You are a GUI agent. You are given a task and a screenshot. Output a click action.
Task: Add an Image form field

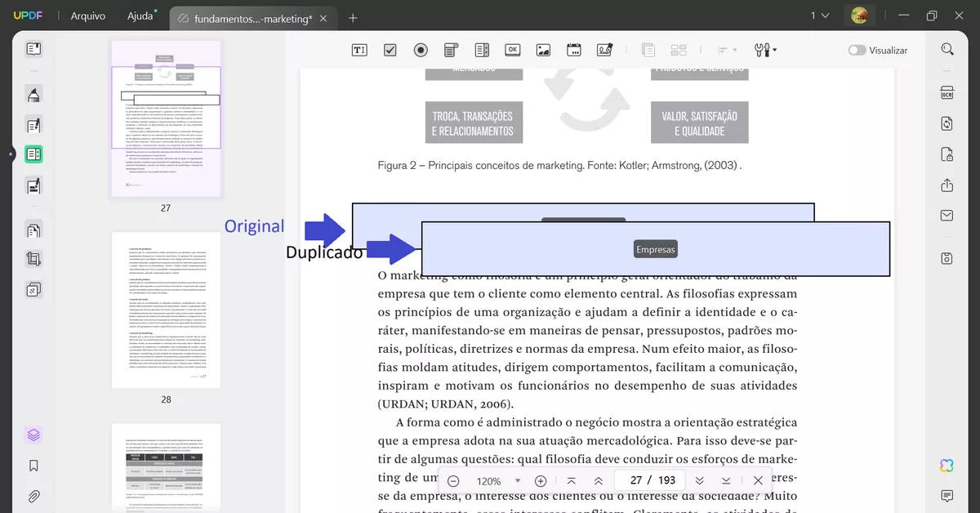(543, 49)
